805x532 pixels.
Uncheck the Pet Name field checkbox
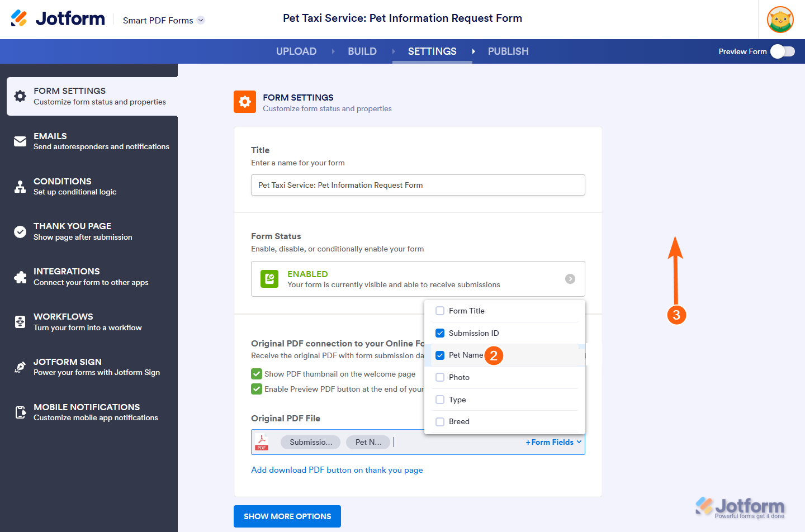tap(440, 355)
